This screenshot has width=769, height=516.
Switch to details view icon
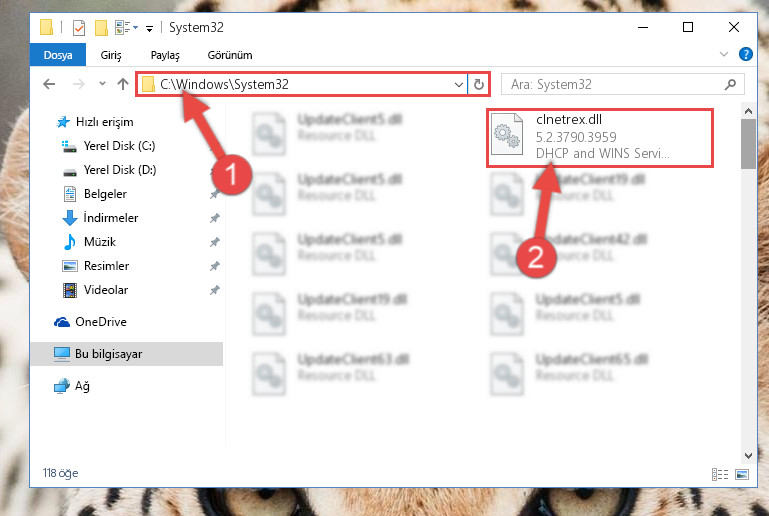point(719,474)
